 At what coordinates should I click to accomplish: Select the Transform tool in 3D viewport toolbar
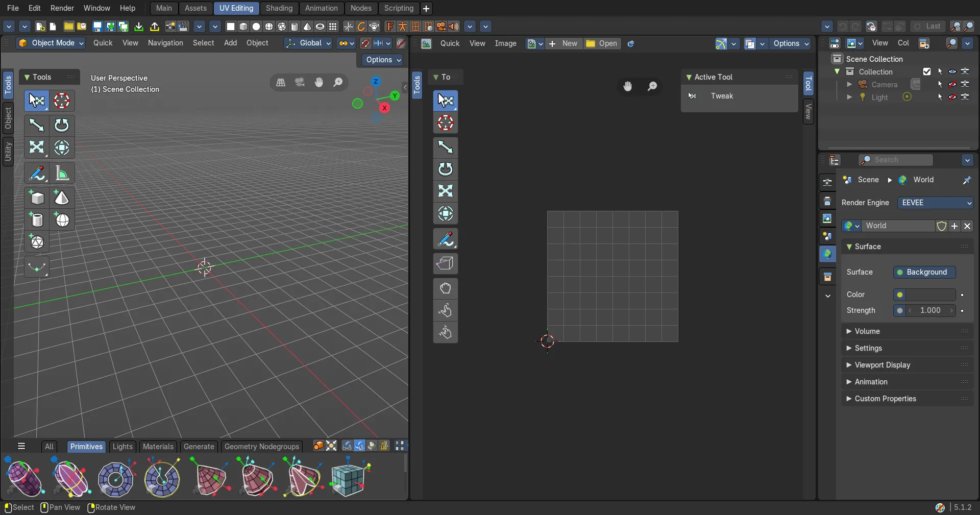pos(62,148)
